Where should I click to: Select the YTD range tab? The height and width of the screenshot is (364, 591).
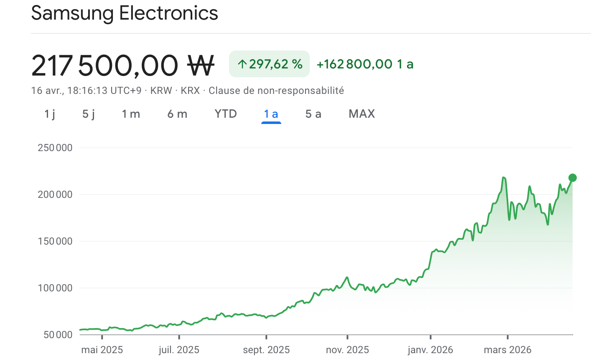click(x=226, y=114)
